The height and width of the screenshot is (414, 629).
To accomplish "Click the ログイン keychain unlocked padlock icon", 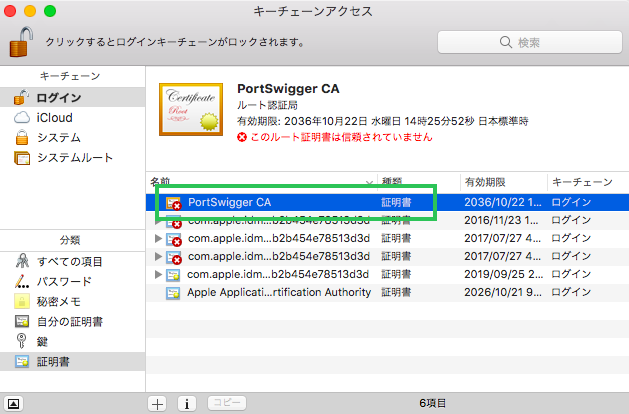I will [22, 97].
